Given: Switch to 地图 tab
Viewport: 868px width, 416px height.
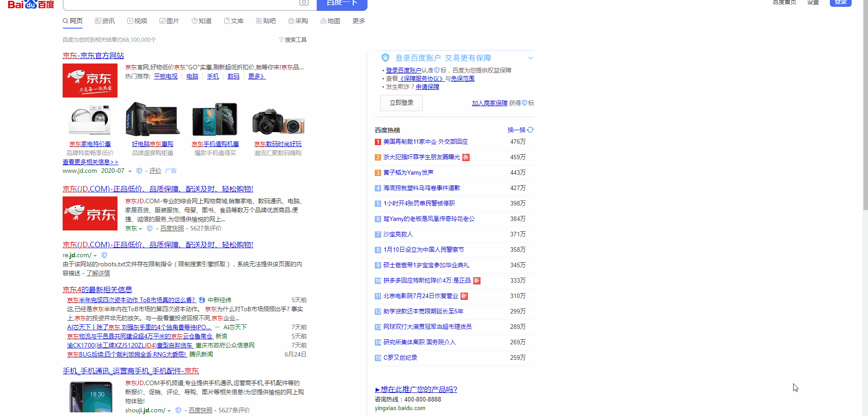Looking at the screenshot, I should point(330,21).
